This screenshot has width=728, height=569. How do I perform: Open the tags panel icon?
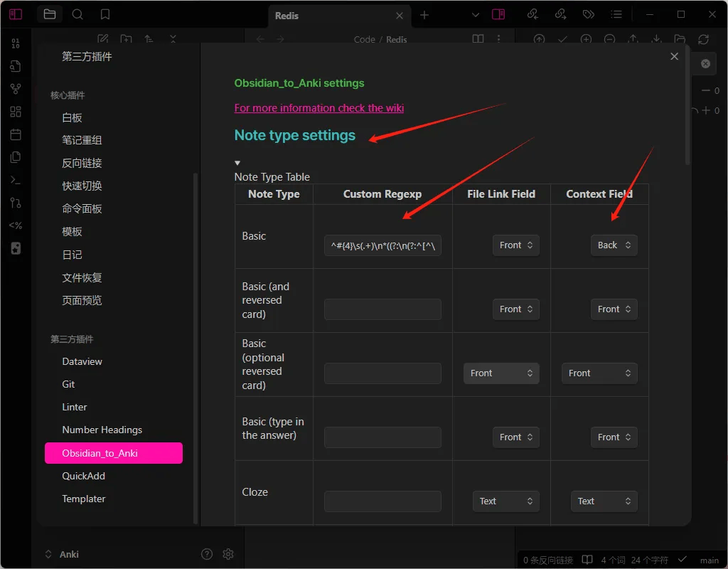[588, 14]
